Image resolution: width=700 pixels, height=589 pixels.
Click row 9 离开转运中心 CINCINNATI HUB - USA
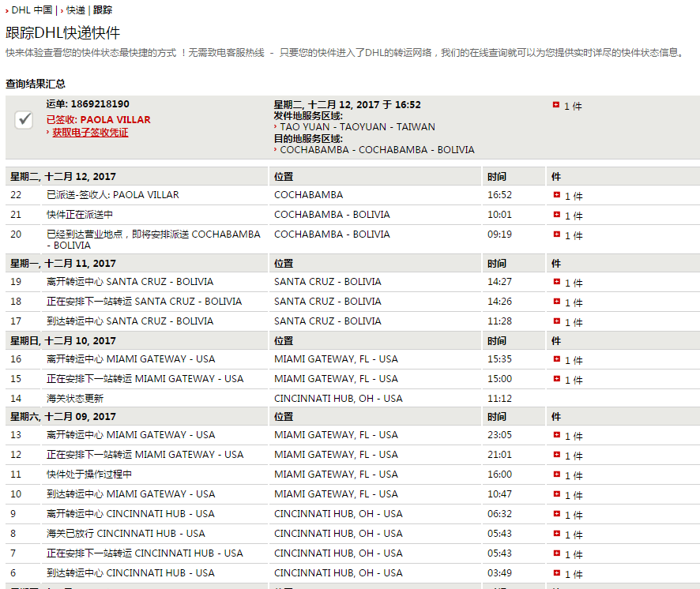pyautogui.click(x=130, y=513)
